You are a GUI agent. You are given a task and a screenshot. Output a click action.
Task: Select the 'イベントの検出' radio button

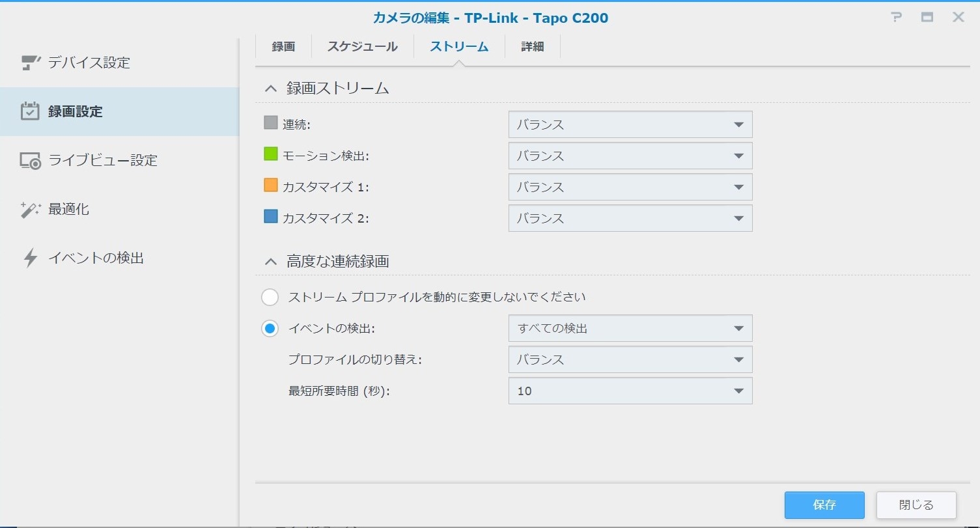coord(270,329)
